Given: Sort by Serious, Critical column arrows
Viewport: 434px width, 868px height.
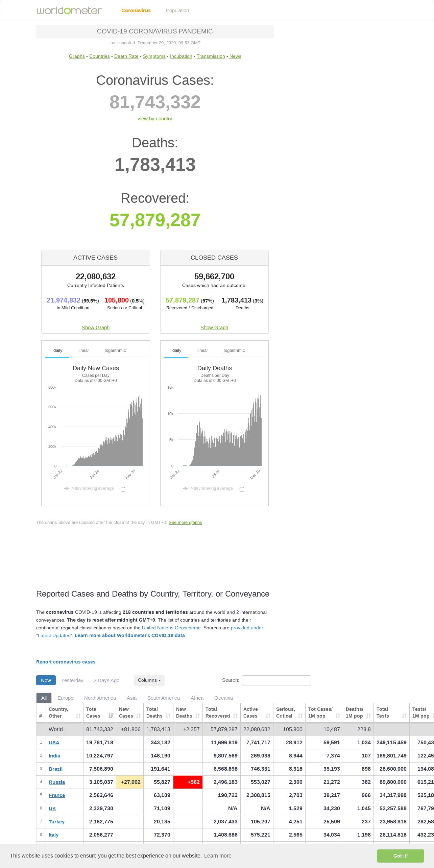Looking at the screenshot, I should click(300, 716).
